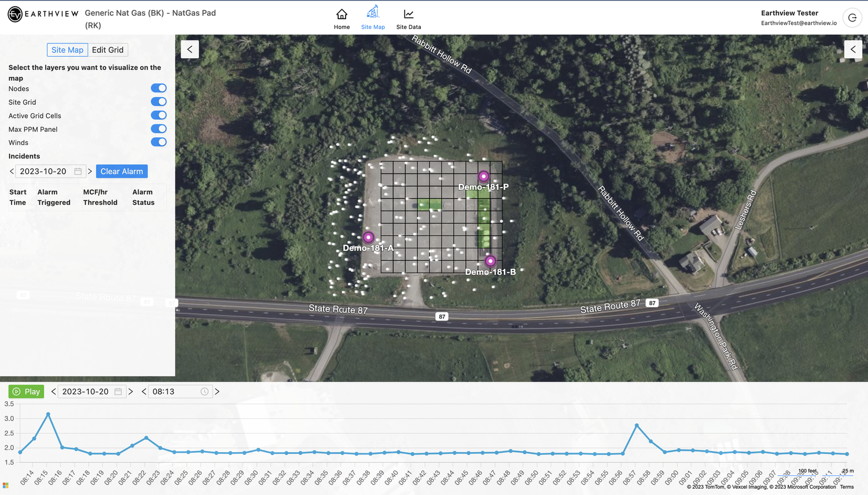Switch to the Edit Grid tab
The height and width of the screenshot is (495, 868).
(x=108, y=50)
